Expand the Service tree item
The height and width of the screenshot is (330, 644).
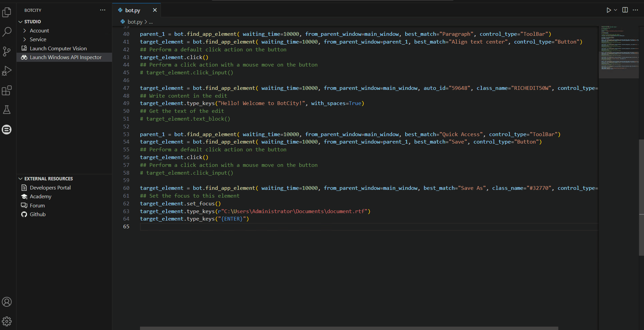pos(64,40)
